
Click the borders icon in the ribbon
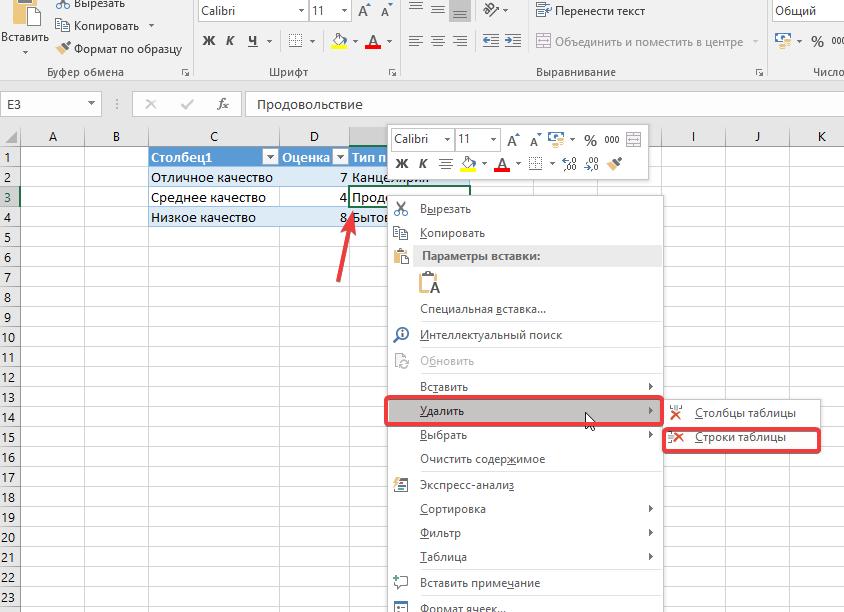tap(296, 41)
